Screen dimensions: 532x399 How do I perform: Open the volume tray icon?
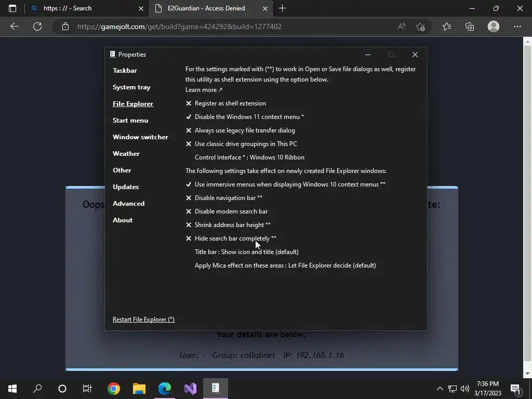pos(465,389)
